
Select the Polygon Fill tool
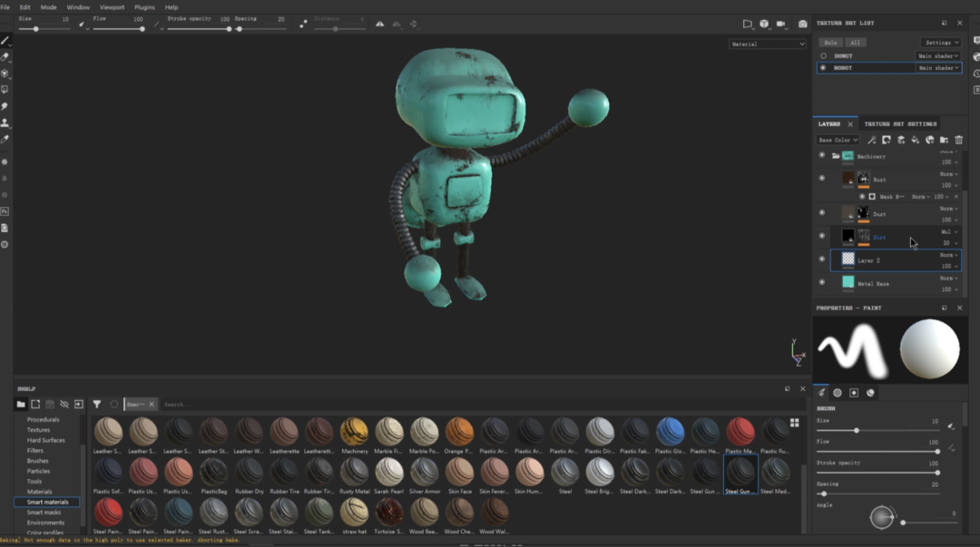click(x=5, y=90)
